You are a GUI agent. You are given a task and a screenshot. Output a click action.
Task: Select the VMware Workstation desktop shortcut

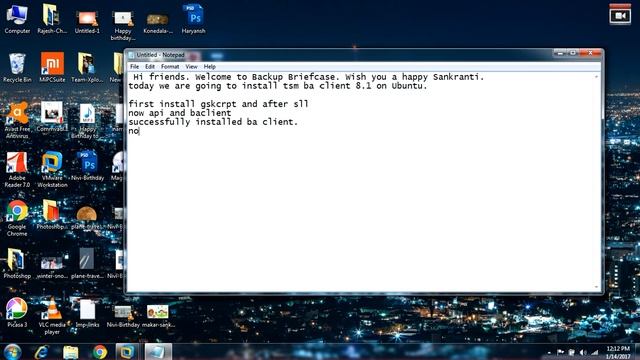point(52,169)
